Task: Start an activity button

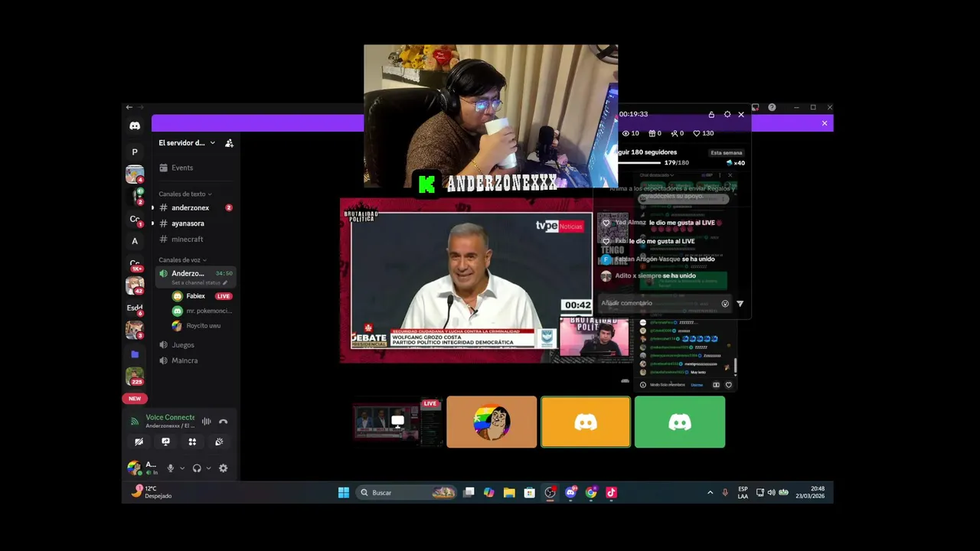Action: pyautogui.click(x=192, y=442)
